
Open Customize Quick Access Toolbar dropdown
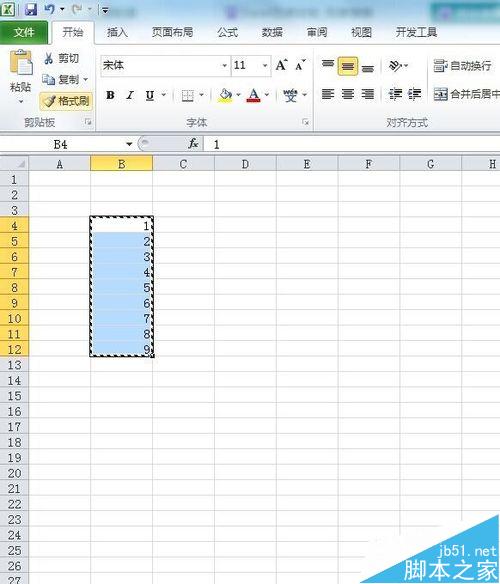pos(105,10)
